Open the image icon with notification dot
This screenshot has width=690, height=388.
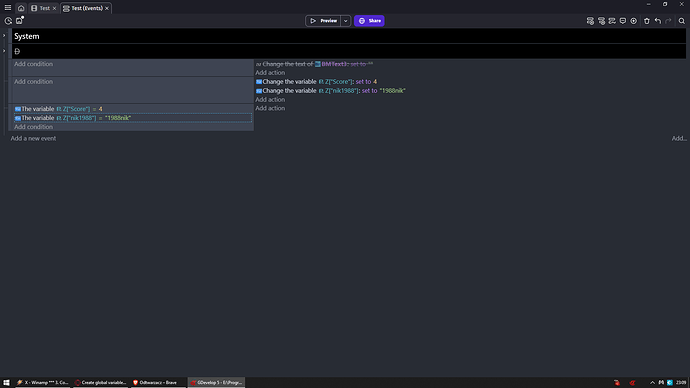point(19,20)
